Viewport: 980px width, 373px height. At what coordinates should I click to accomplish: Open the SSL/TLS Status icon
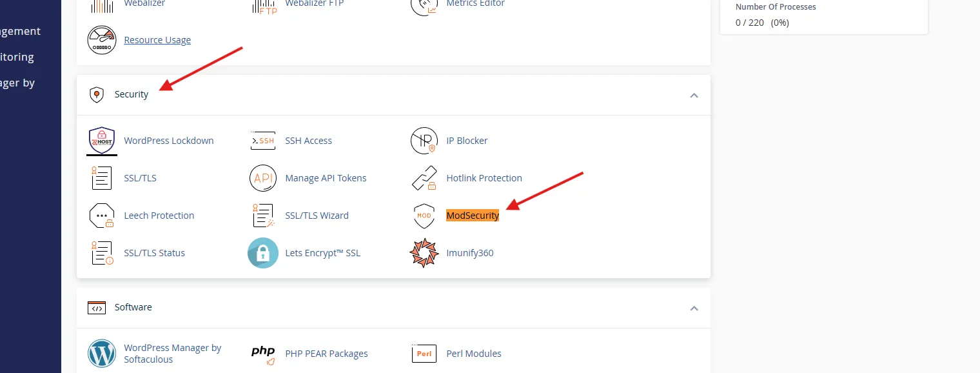pos(102,253)
